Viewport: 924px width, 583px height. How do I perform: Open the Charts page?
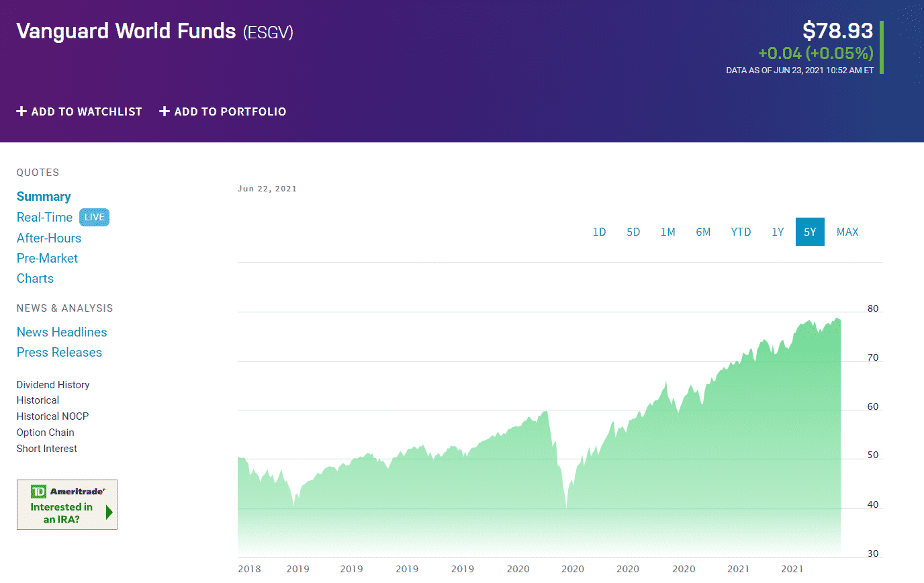pyautogui.click(x=35, y=278)
